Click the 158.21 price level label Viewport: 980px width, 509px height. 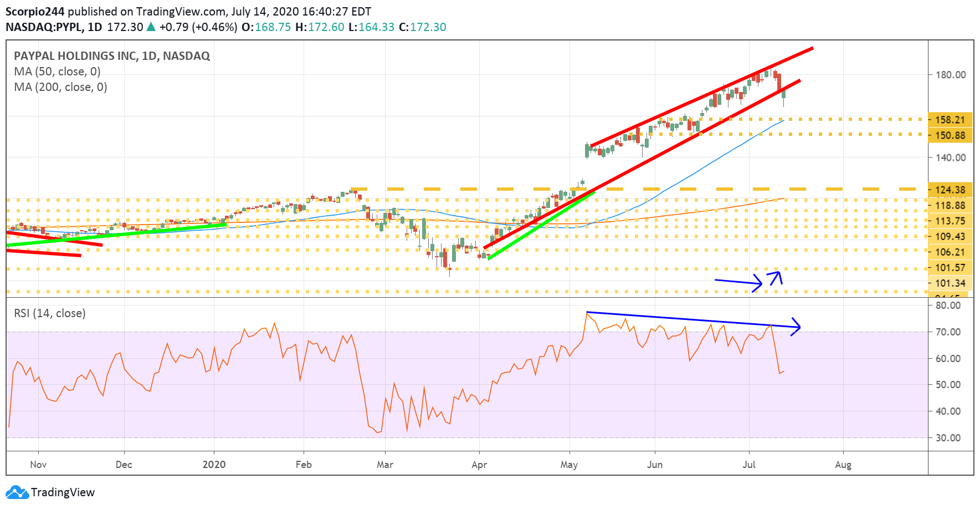(x=950, y=120)
